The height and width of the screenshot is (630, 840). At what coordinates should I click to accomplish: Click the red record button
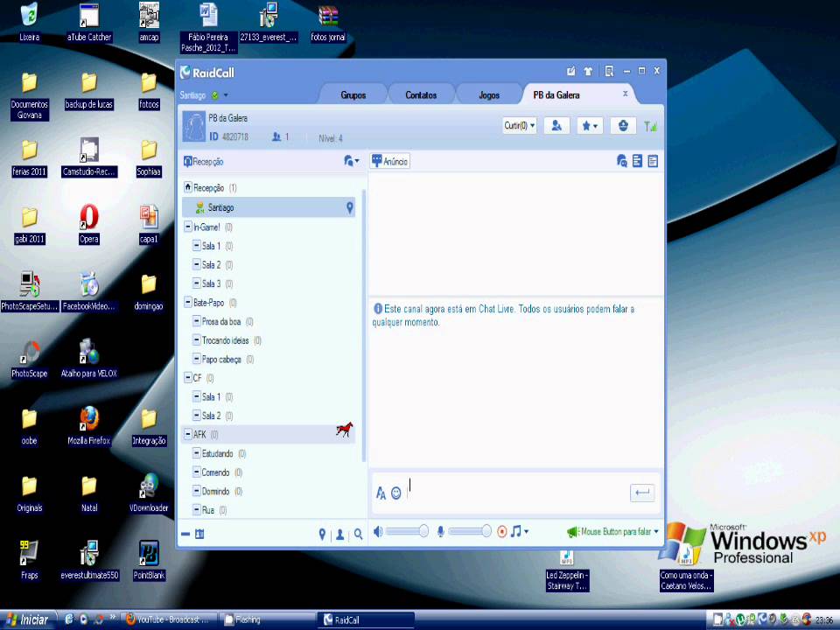[502, 531]
